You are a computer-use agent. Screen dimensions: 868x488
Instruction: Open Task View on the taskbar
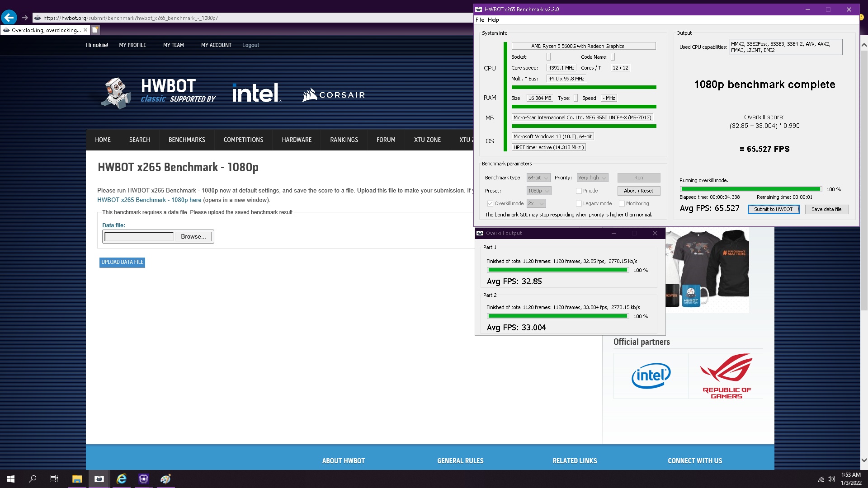point(54,479)
